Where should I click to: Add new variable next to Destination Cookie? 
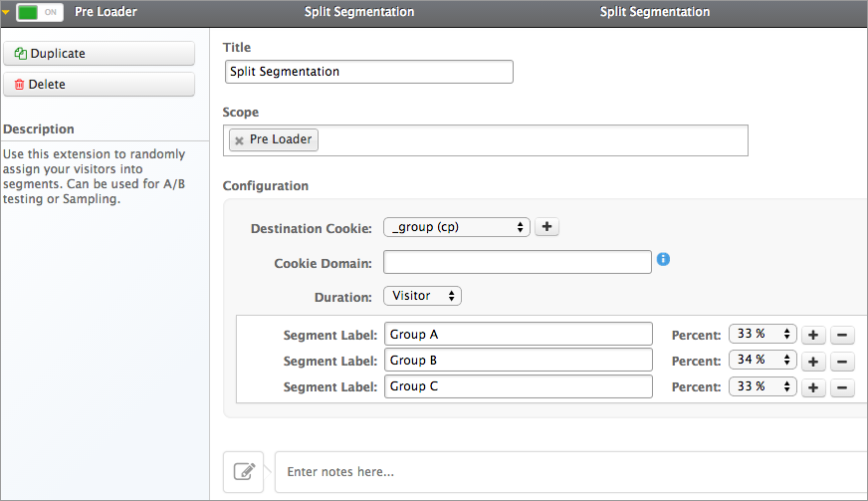[x=546, y=227]
